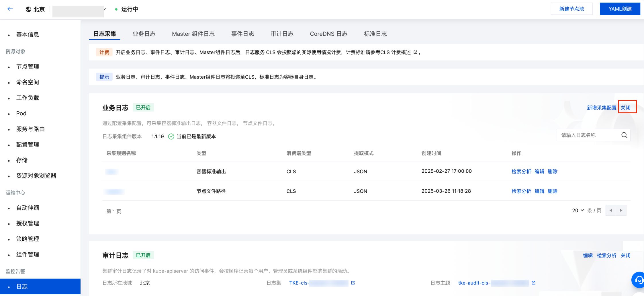Viewport: 644px width, 296px height.
Task: Click 新增采集配置 link
Action: pos(601,108)
